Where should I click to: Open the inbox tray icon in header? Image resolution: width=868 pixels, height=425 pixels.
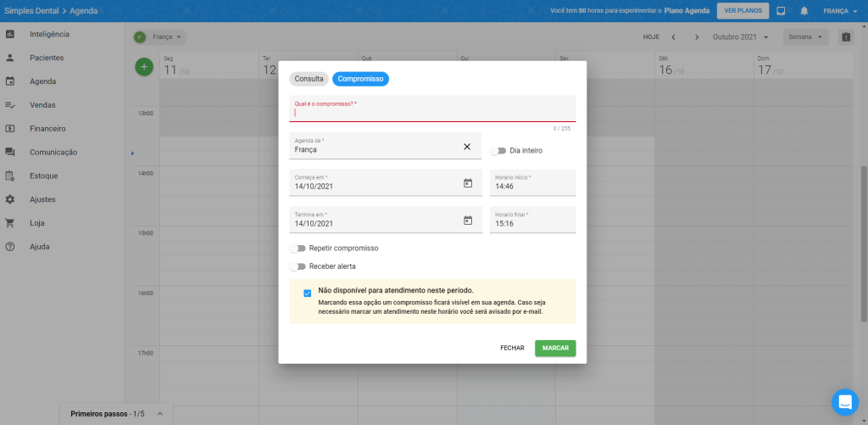tap(781, 10)
